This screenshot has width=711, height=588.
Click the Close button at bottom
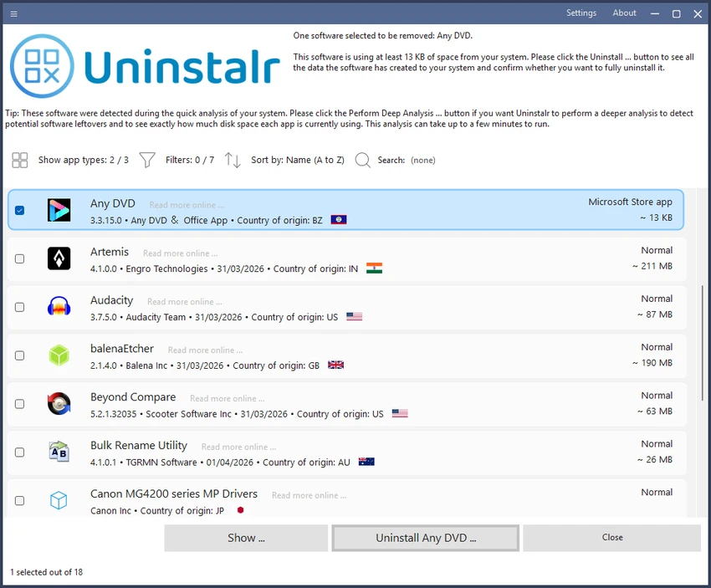(612, 538)
